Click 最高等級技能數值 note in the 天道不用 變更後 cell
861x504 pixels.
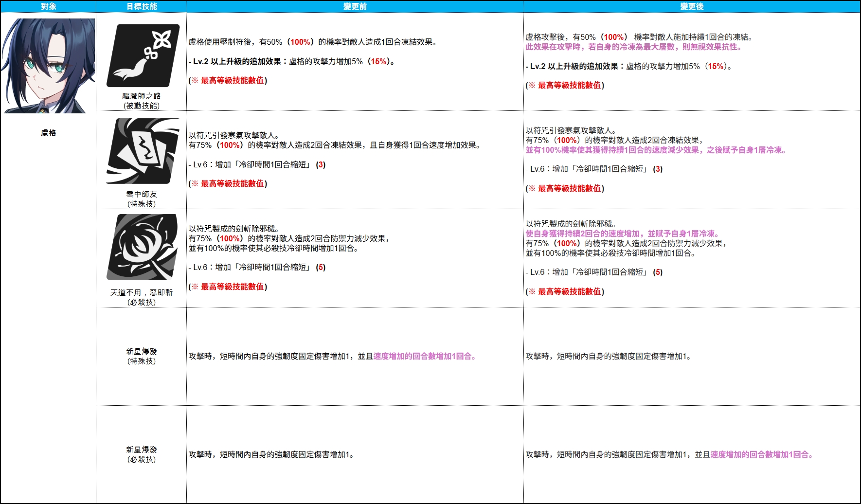pos(565,291)
